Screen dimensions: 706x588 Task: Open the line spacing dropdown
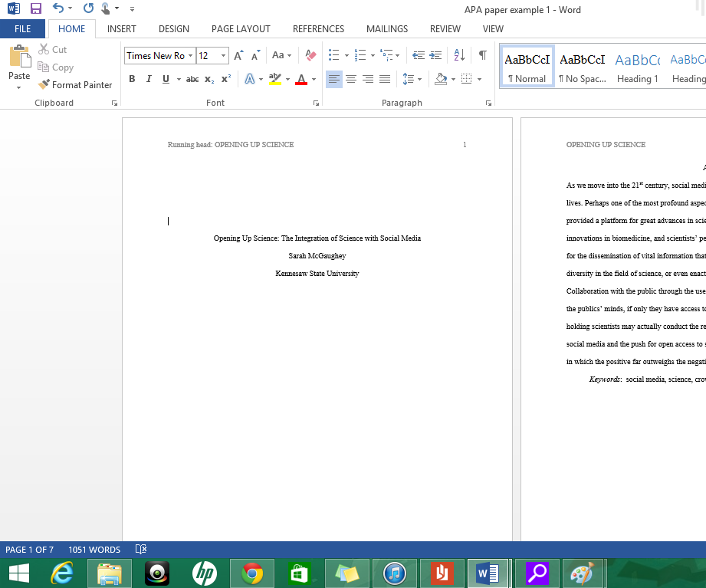[x=419, y=79]
